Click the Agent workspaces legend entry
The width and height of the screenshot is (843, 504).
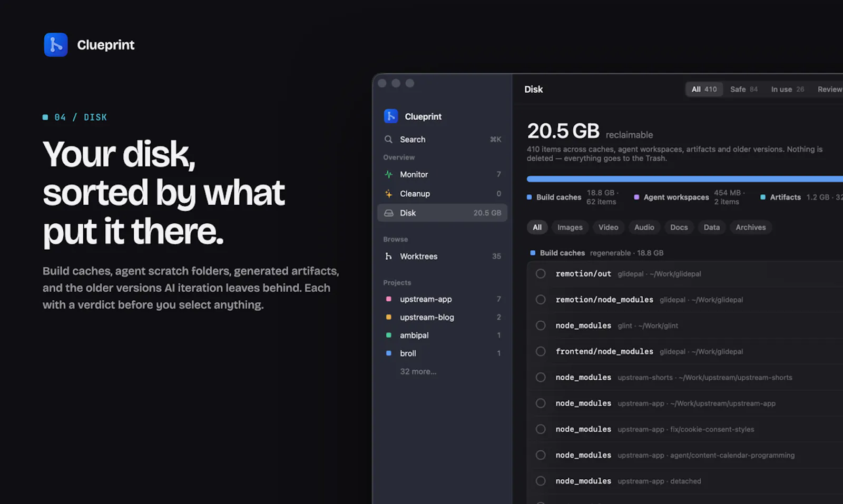point(689,197)
